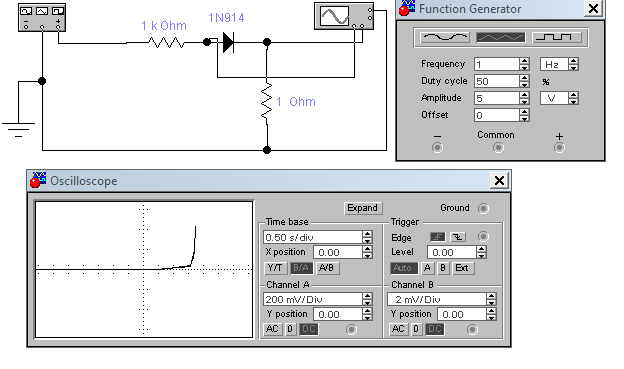Adjust Frequency value spinner
Screen dimensions: 624x369
[525, 64]
